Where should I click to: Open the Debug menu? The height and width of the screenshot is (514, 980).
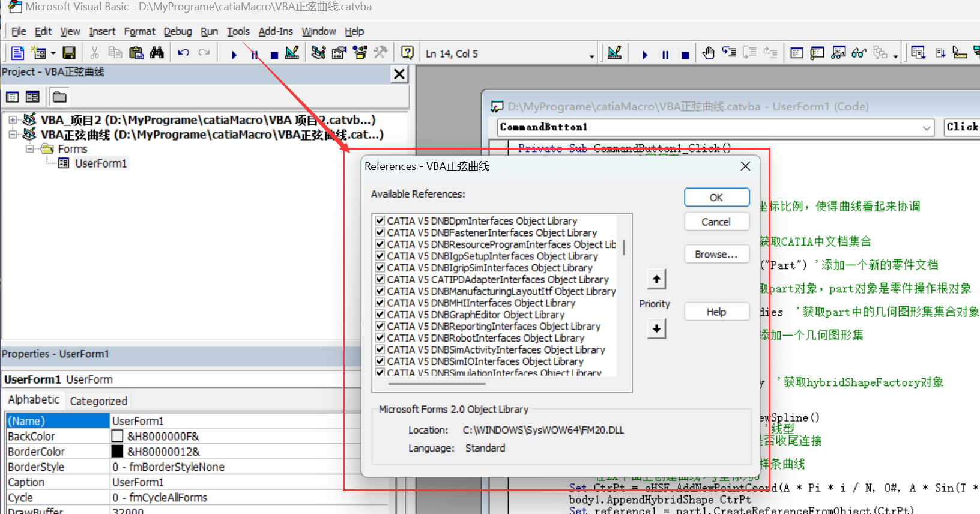pos(178,31)
